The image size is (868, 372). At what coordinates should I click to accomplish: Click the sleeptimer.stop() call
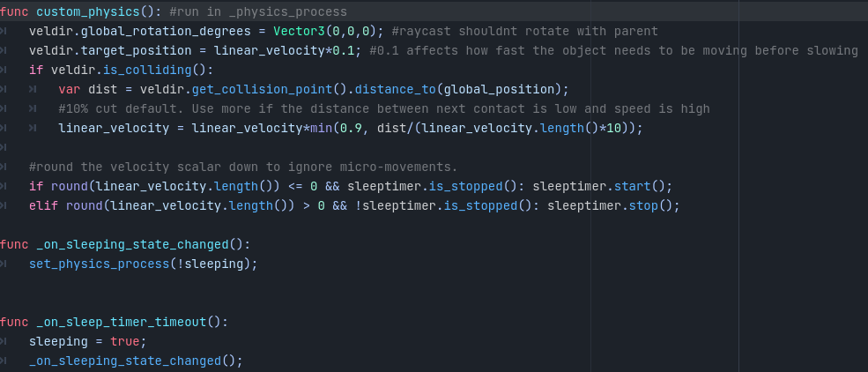[613, 205]
